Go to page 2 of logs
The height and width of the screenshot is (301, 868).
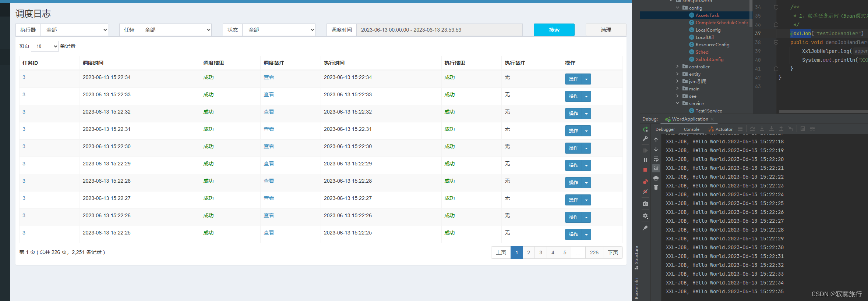click(529, 252)
